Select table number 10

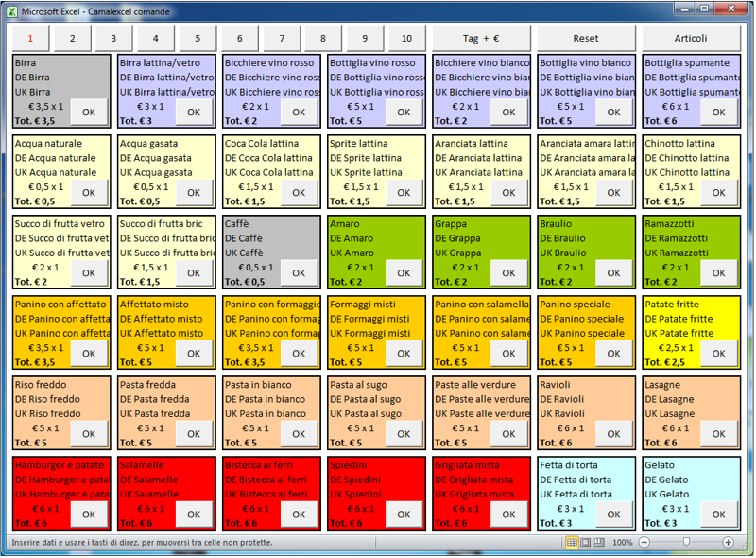407,38
